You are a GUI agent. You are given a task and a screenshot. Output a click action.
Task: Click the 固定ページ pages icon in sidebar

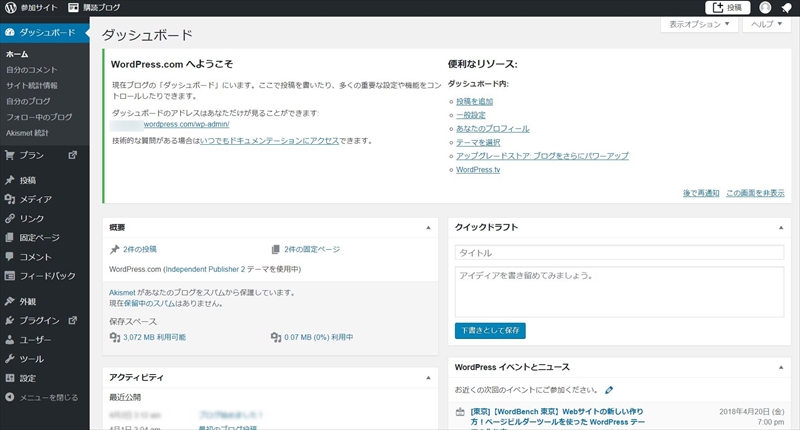(x=9, y=237)
